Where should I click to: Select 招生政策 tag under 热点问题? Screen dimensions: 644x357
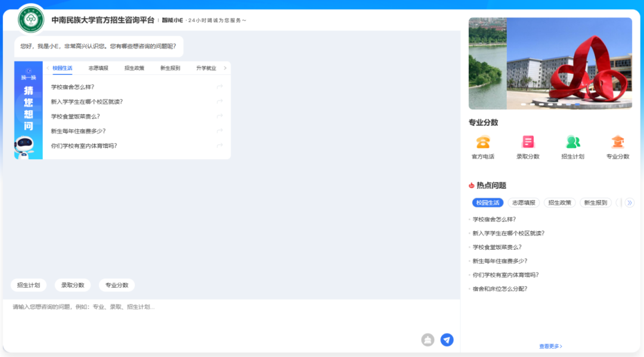(559, 203)
